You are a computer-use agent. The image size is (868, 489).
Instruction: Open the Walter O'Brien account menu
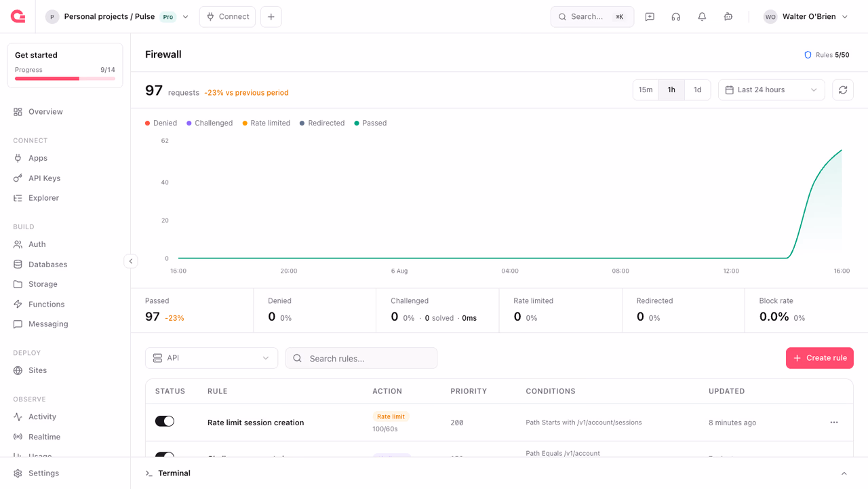point(806,16)
